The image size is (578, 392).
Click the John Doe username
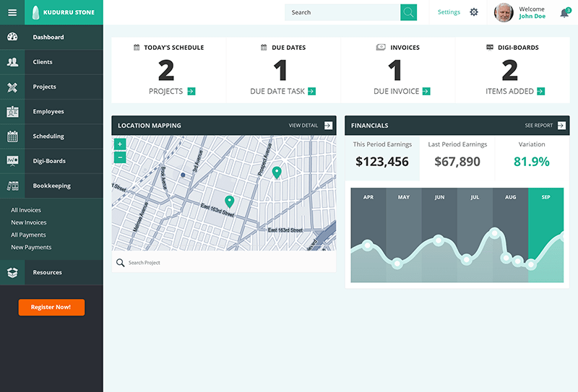[532, 16]
